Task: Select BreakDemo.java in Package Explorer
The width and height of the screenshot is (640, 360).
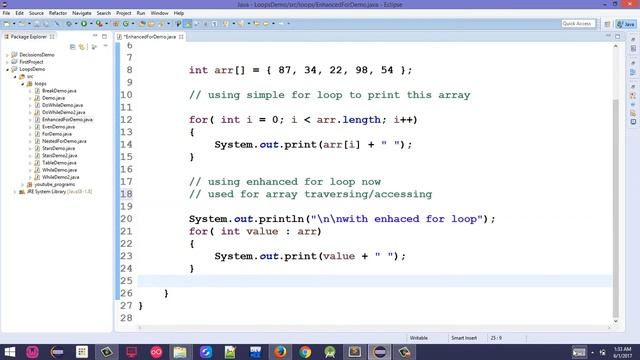Action: [x=59, y=91]
